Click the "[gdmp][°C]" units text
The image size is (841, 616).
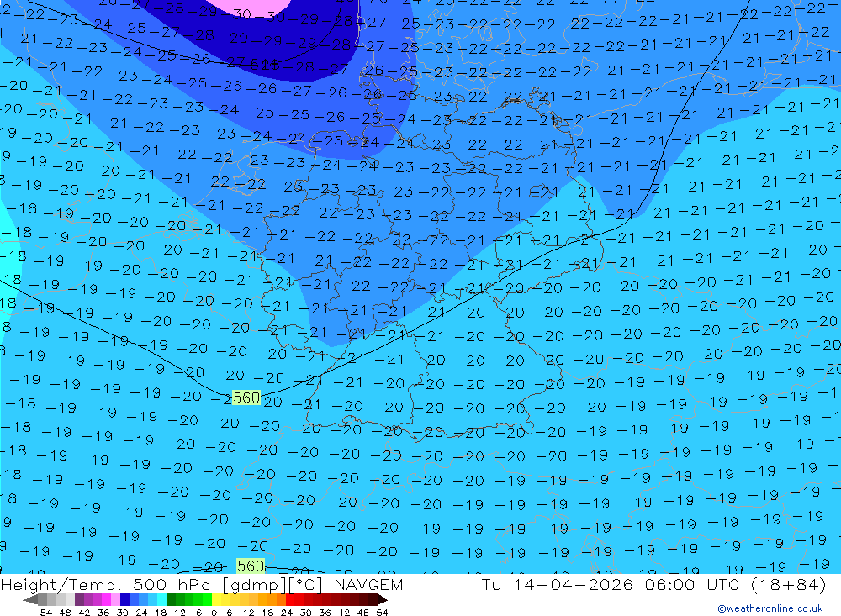pyautogui.click(x=272, y=585)
